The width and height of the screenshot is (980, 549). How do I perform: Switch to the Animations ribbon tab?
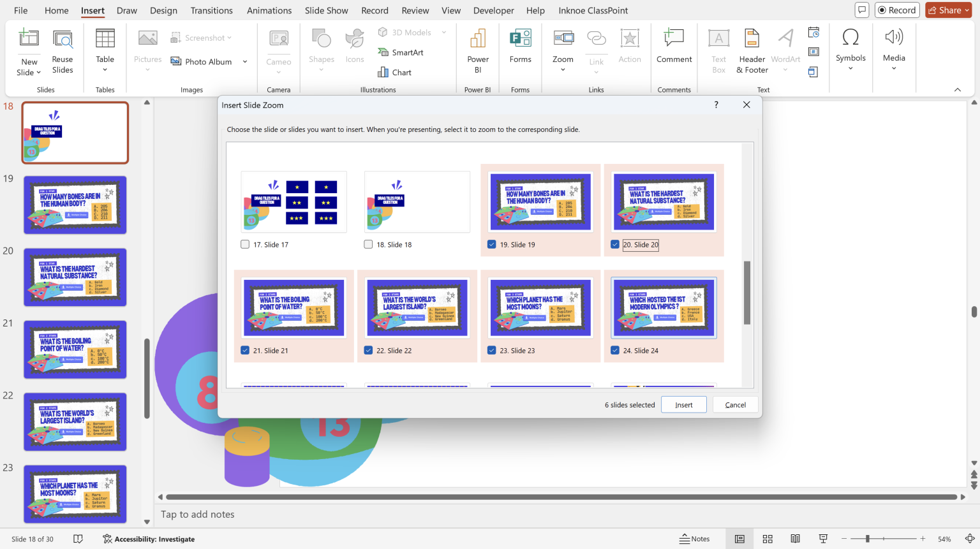(269, 10)
